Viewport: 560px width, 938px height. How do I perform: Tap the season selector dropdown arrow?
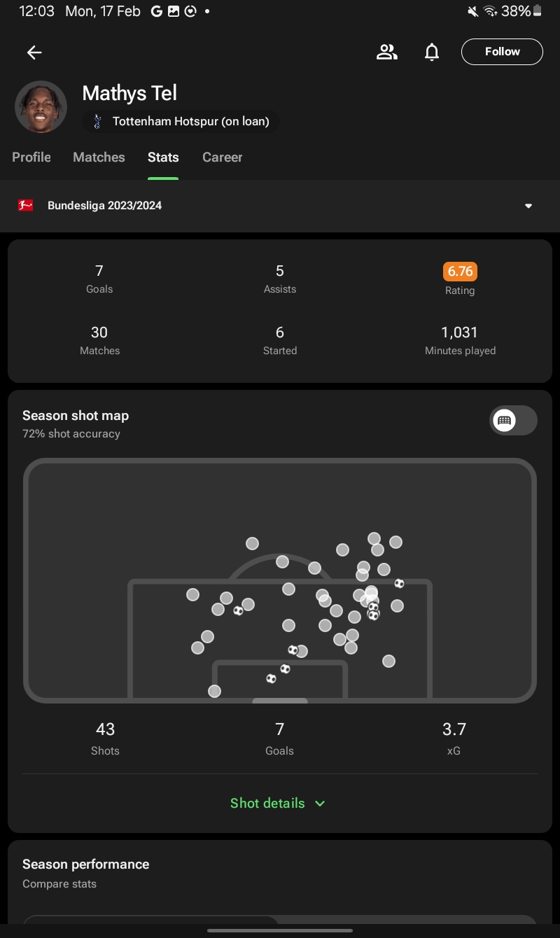[528, 206]
